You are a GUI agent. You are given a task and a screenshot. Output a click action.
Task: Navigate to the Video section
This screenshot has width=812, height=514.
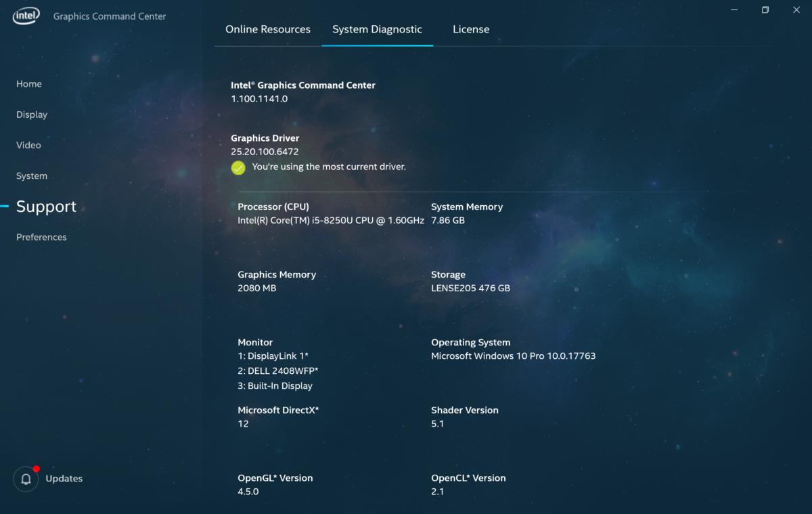pyautogui.click(x=28, y=145)
